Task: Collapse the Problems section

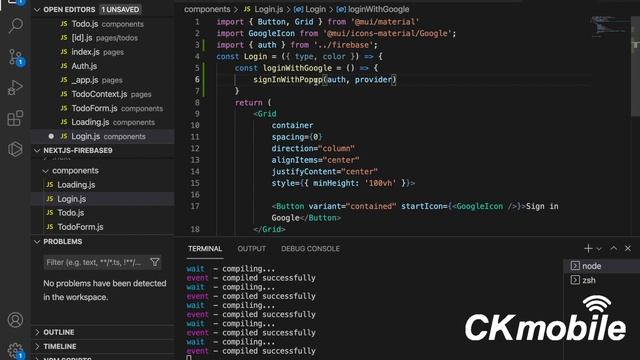Action: pyautogui.click(x=37, y=242)
